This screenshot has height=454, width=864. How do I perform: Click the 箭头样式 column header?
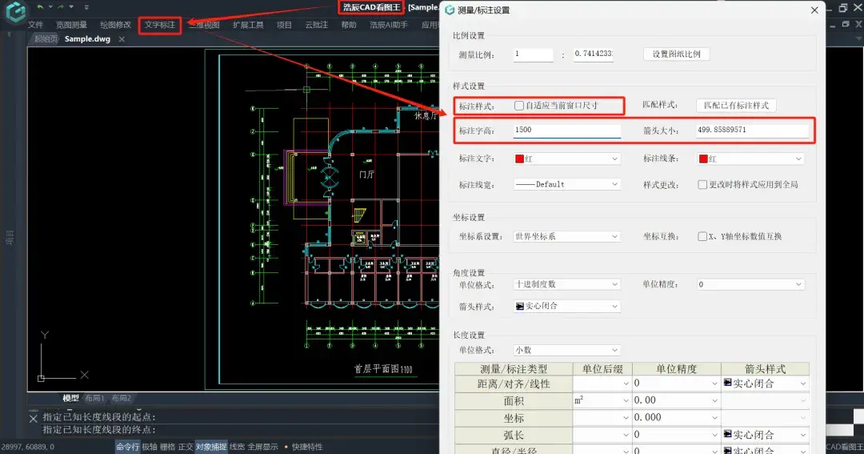coord(765,369)
